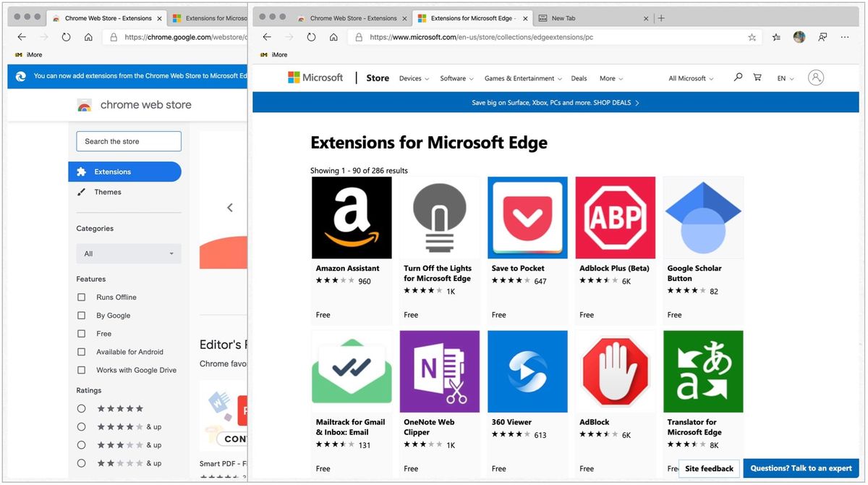The height and width of the screenshot is (485, 868).
Task: Click the Translator for Microsoft Edge icon
Action: [702, 371]
